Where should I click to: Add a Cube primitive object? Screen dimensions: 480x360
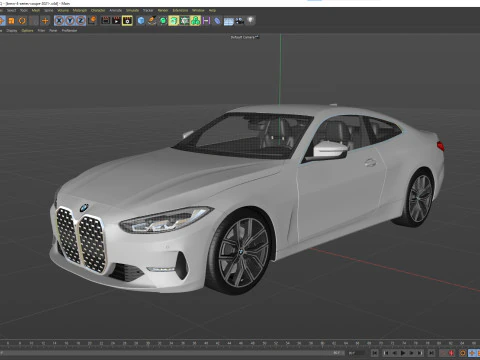141,21
